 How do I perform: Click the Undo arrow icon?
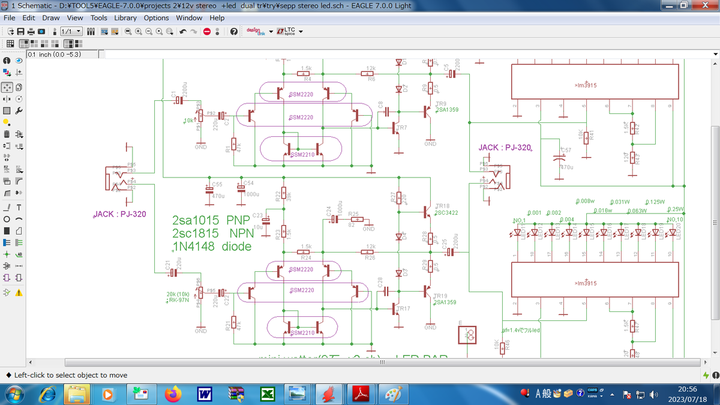click(182, 32)
